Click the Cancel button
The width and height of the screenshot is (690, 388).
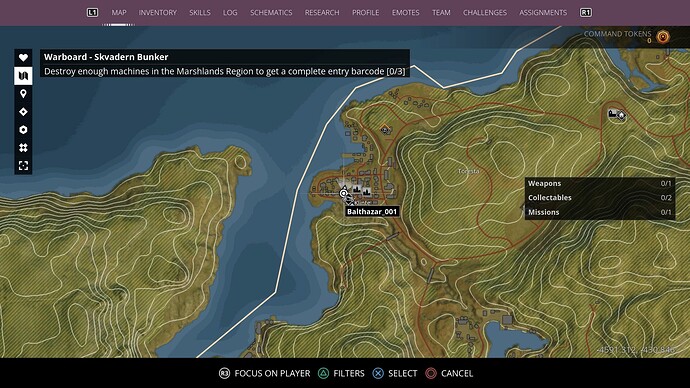449,373
